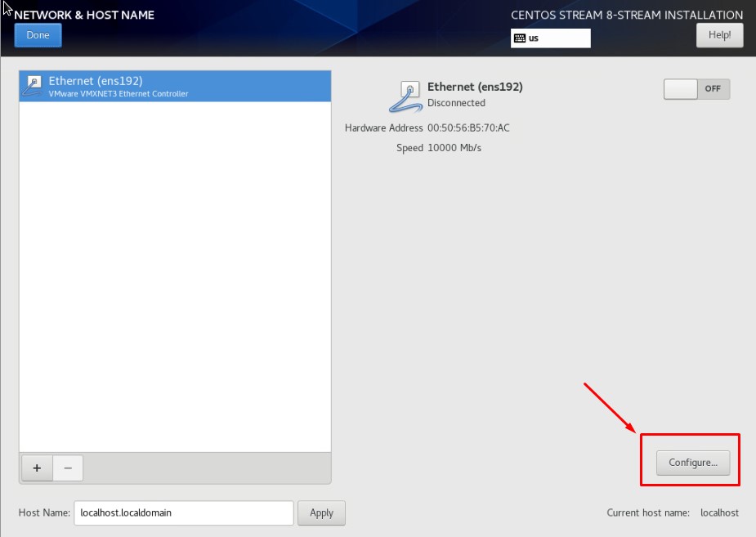
Task: Click the Current host name localhost value
Action: (x=719, y=513)
